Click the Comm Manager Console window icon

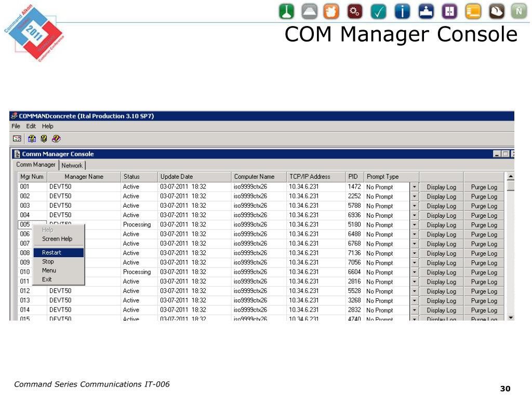pyautogui.click(x=17, y=154)
